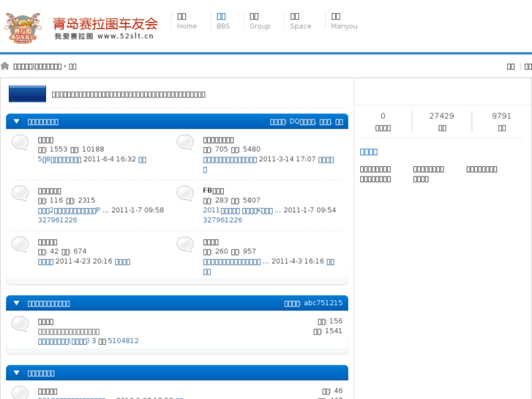
Task: Click thread count 1553 in first forum
Action: (x=59, y=149)
